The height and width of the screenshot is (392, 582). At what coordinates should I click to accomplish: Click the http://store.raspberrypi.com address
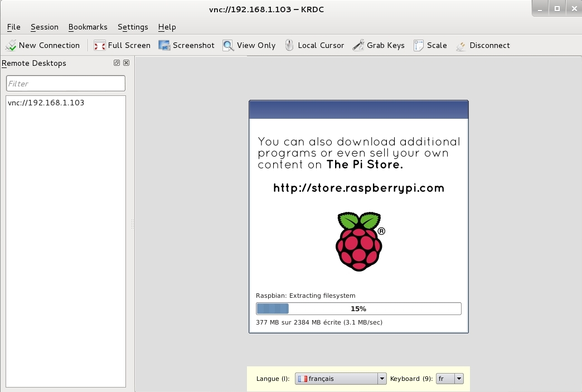[x=358, y=188]
